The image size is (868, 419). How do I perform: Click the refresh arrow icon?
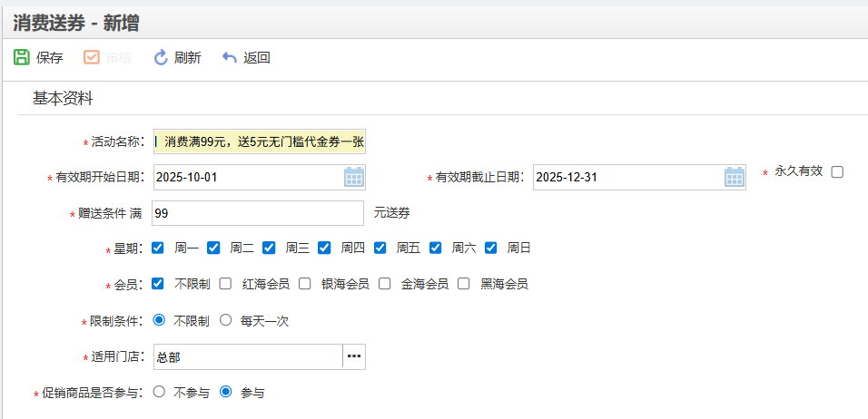tap(161, 57)
